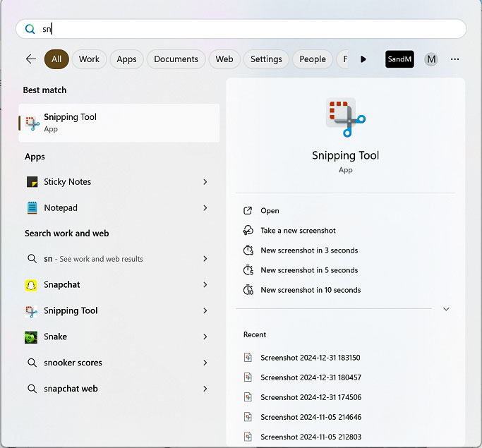Click the Snipping Tool icon in Best match
The height and width of the screenshot is (448, 482).
(32, 123)
